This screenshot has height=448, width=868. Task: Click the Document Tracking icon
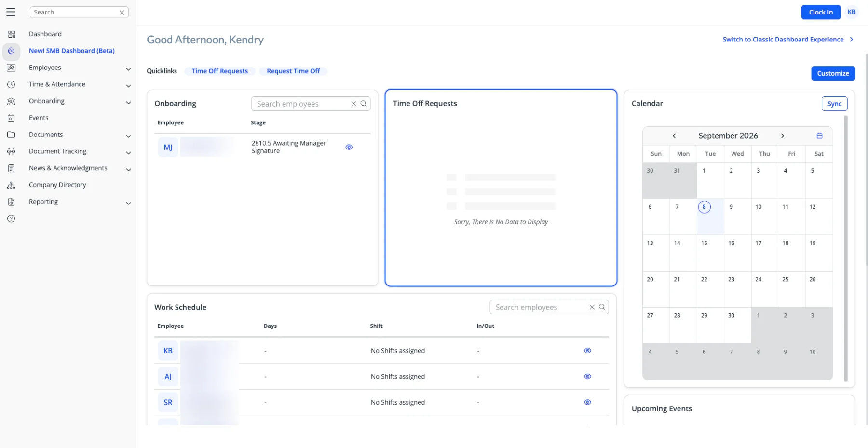12,151
